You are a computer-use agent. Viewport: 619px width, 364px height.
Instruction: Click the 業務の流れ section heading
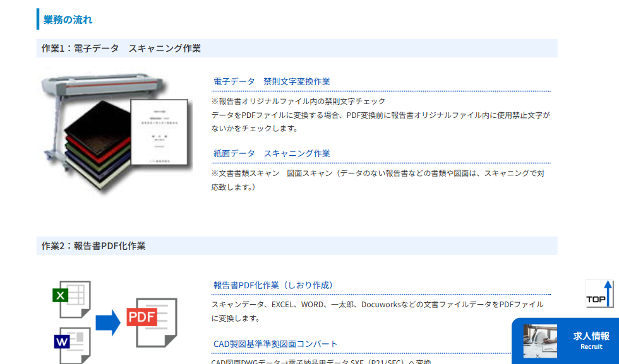68,20
